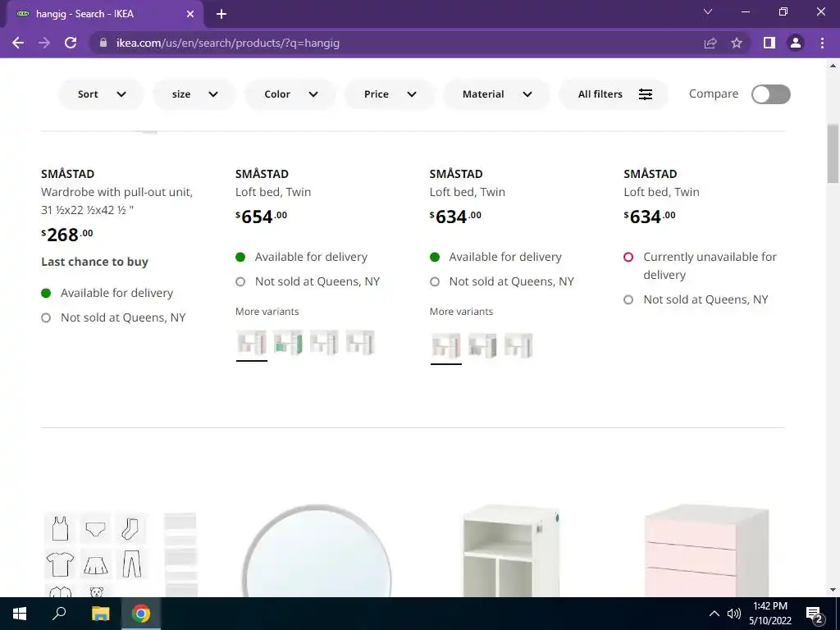Screen dimensions: 840x630
Task: Bookmark this page with the star icon
Action: (x=737, y=43)
